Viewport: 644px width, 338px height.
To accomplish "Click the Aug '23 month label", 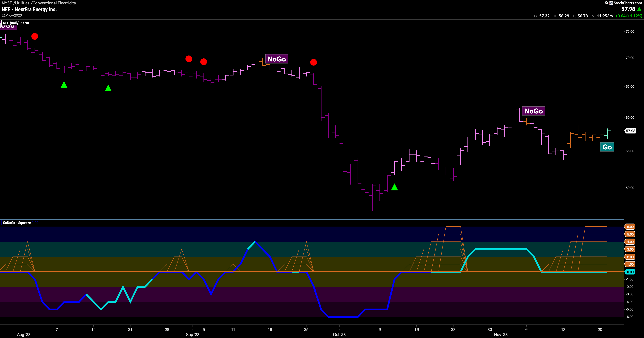I will [x=24, y=334].
